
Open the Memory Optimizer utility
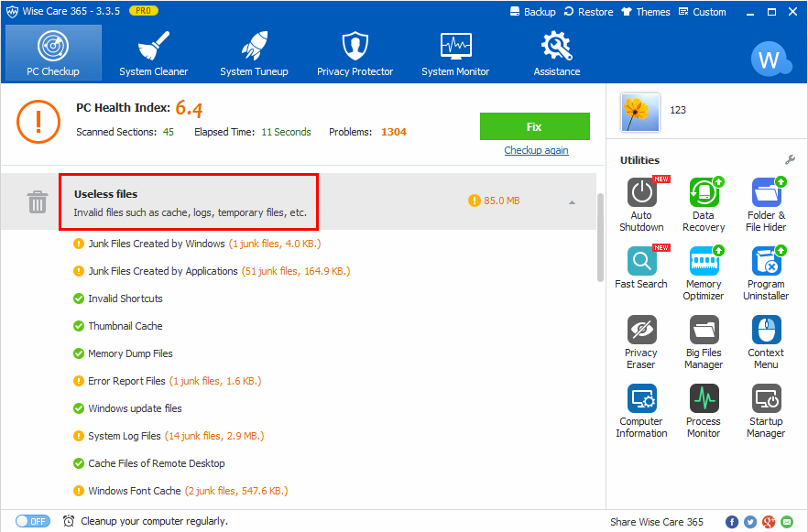coord(704,273)
